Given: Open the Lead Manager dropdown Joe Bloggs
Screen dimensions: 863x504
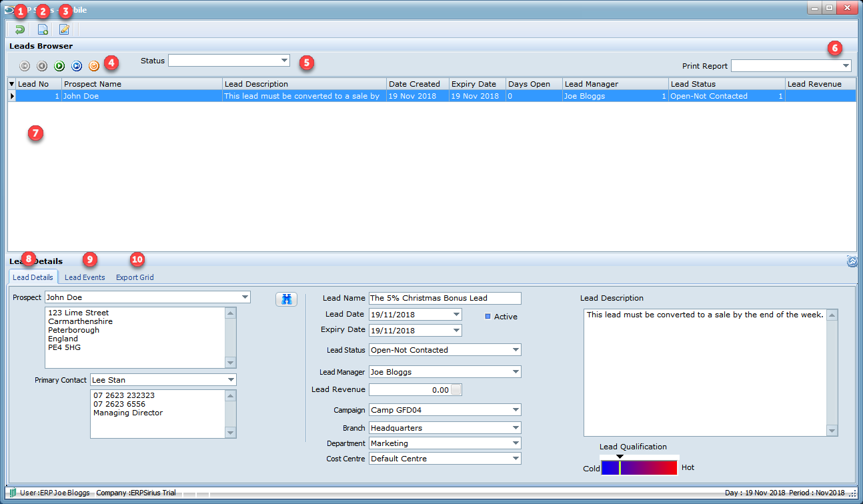Looking at the screenshot, I should [x=516, y=372].
